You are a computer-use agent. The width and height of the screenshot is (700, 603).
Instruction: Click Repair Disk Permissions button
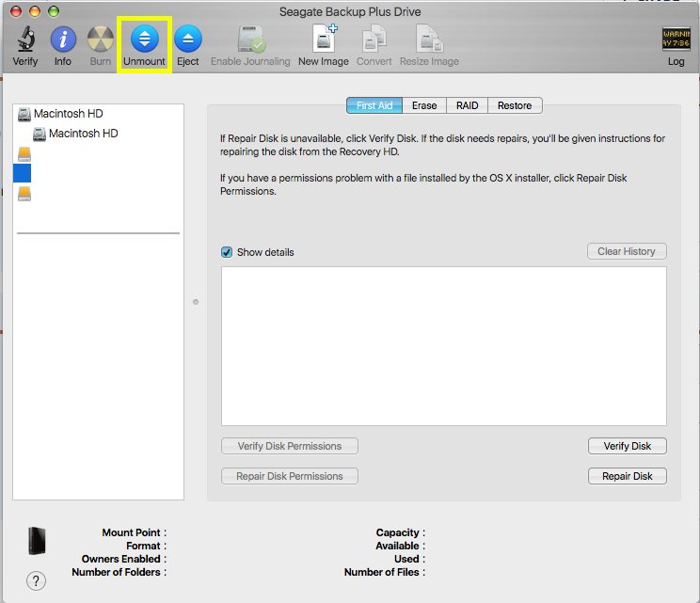click(290, 476)
